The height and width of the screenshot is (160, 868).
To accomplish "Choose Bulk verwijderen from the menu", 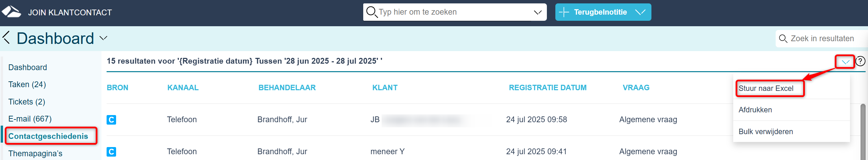I will coord(766,132).
